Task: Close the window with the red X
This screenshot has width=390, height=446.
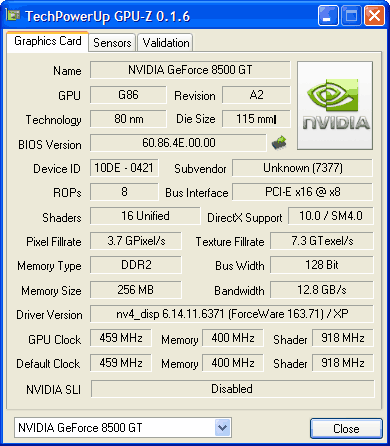Action: 374,15
